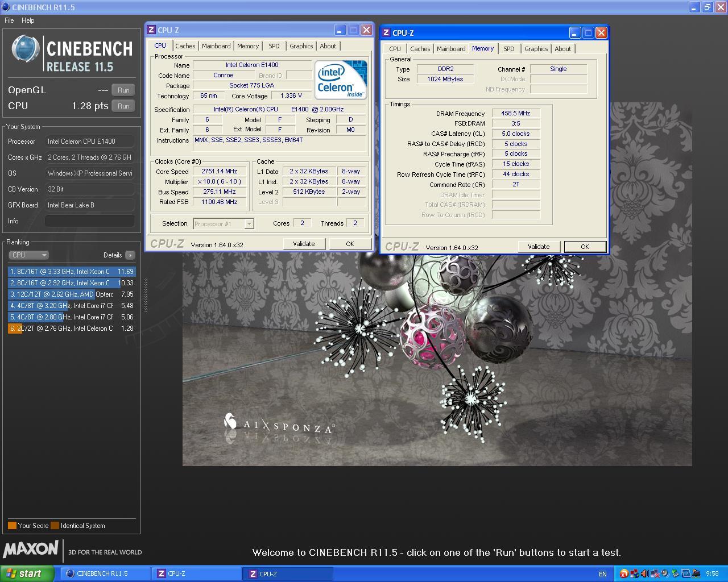Click the DRAM Frequency value 458.5 MHz

(x=515, y=113)
